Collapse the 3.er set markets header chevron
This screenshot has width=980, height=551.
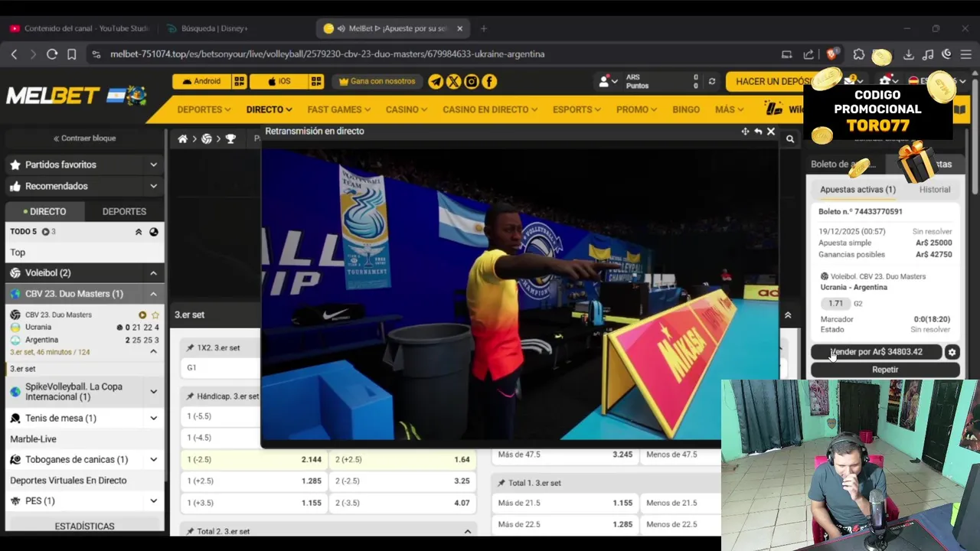click(788, 315)
